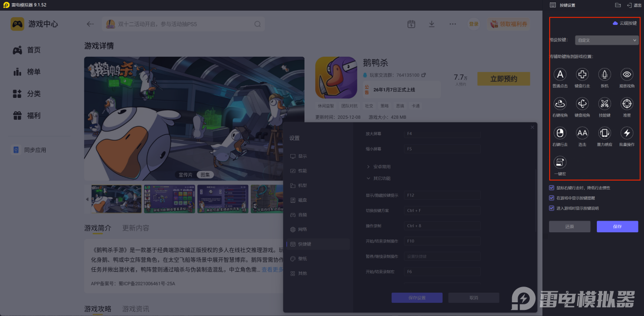This screenshot has height=316, width=644.
Task: Open the downloads arrow icon
Action: pyautogui.click(x=432, y=24)
